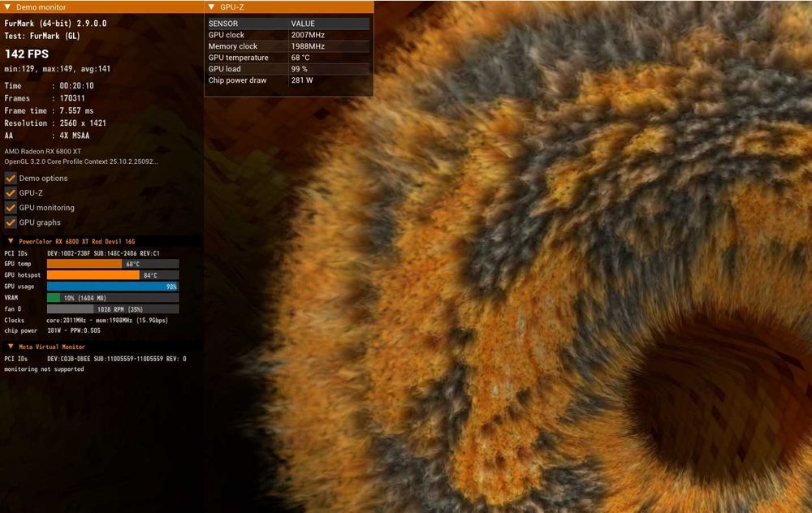Disable the GPU monitoring checkbox
The height and width of the screenshot is (513, 812).
(11, 208)
